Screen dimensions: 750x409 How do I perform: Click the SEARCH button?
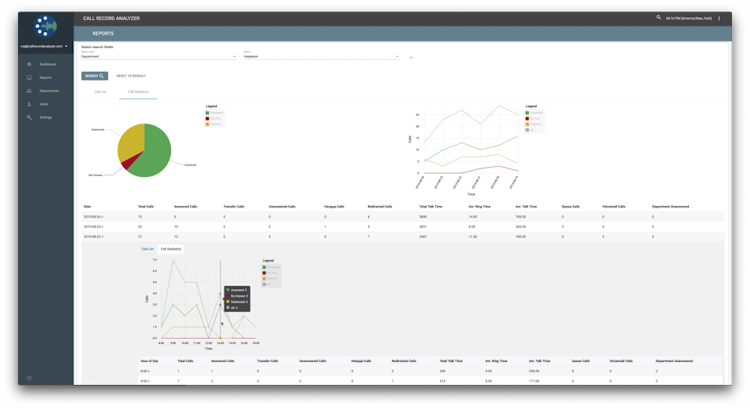coord(94,76)
